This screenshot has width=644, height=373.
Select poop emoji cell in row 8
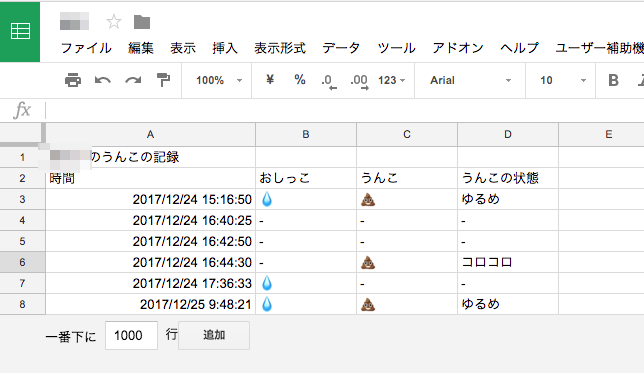click(x=407, y=304)
